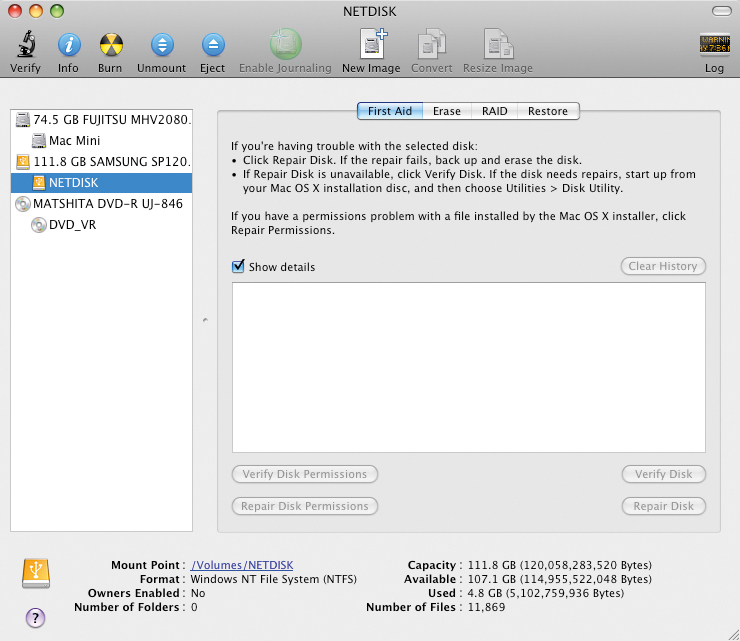Eject the disk using toolbar icon
The width and height of the screenshot is (740, 641).
click(x=212, y=45)
